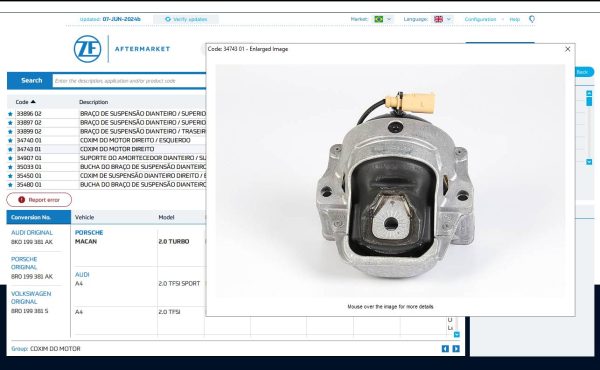Click the star icon for 33896 02
This screenshot has height=370, width=600.
10,114
